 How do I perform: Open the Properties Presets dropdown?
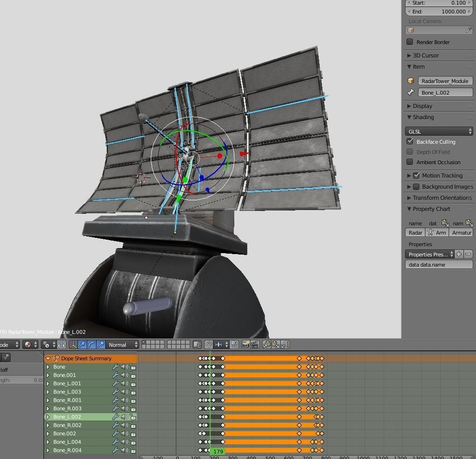pos(430,254)
